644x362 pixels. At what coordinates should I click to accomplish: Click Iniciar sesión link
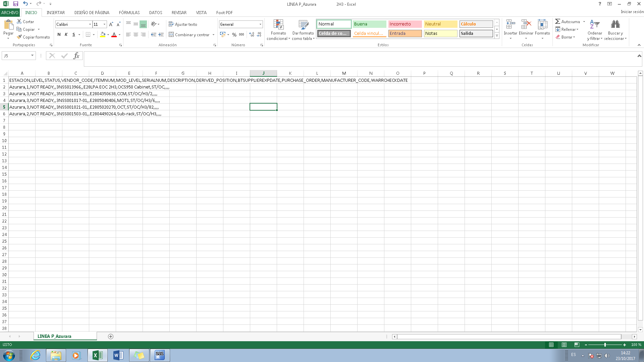pos(632,12)
